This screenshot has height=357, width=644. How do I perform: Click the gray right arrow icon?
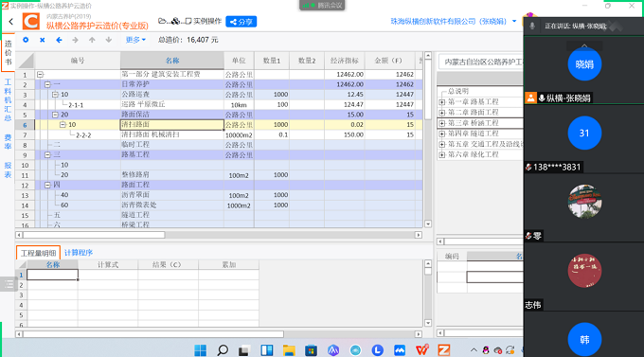coord(75,40)
